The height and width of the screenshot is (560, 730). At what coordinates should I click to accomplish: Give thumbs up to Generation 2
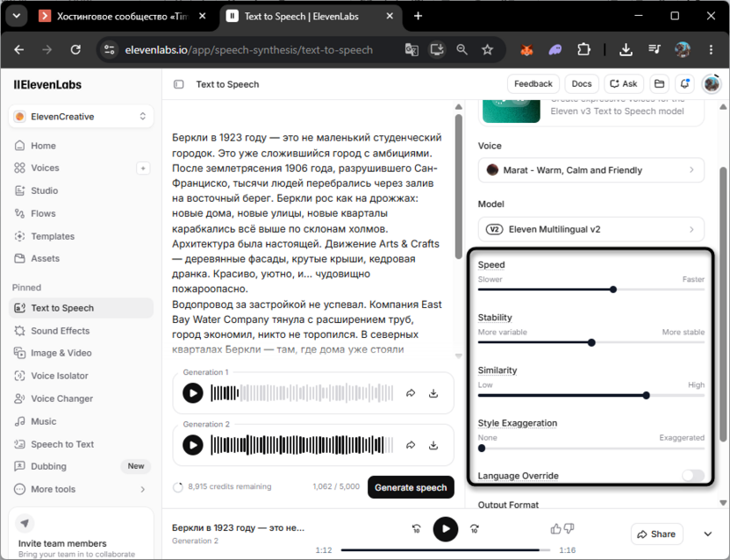click(555, 528)
